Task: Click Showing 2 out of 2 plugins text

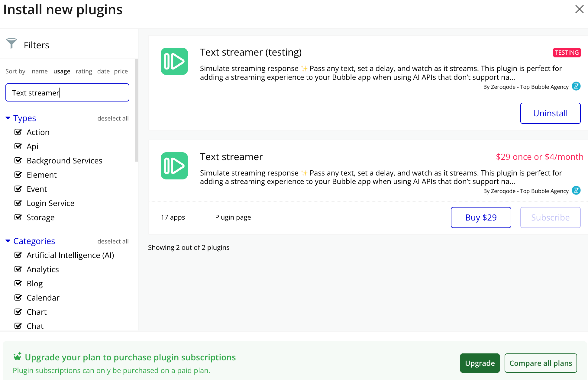Action: click(x=189, y=247)
